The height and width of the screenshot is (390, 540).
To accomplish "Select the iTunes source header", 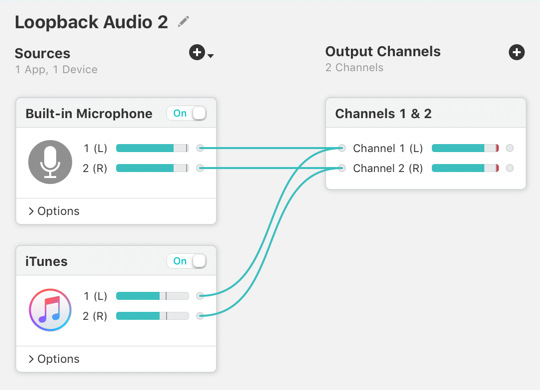I will (x=116, y=261).
